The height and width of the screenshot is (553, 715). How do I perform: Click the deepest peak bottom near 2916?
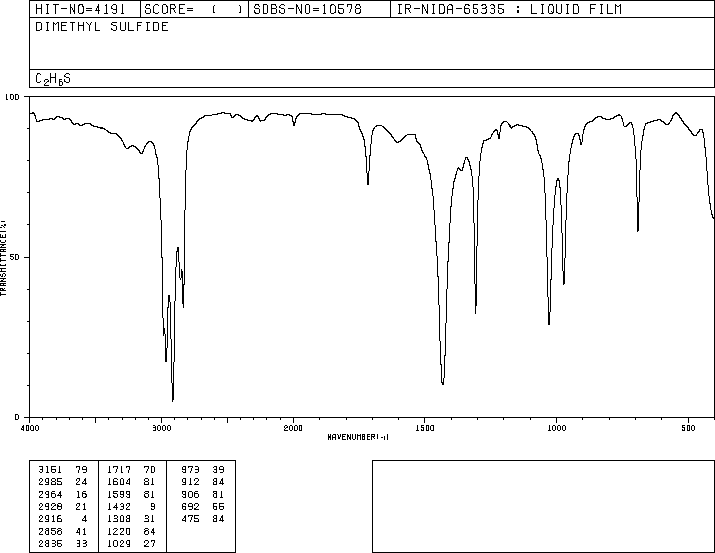pyautogui.click(x=173, y=400)
